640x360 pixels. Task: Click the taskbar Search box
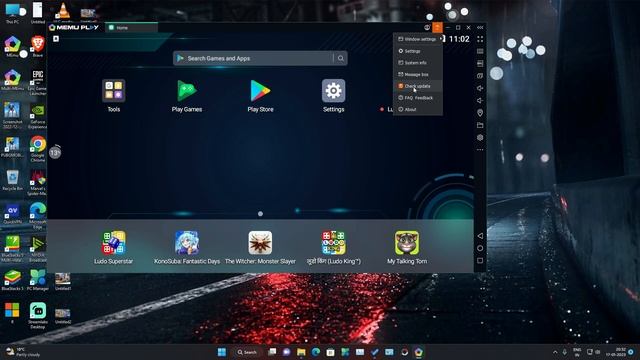click(247, 352)
